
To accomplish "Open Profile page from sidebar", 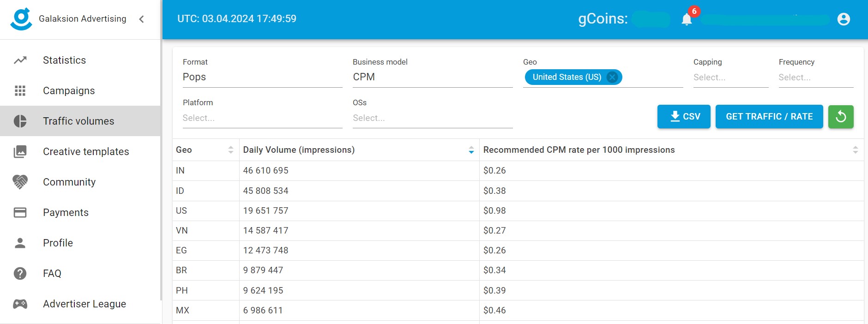I will (80, 243).
